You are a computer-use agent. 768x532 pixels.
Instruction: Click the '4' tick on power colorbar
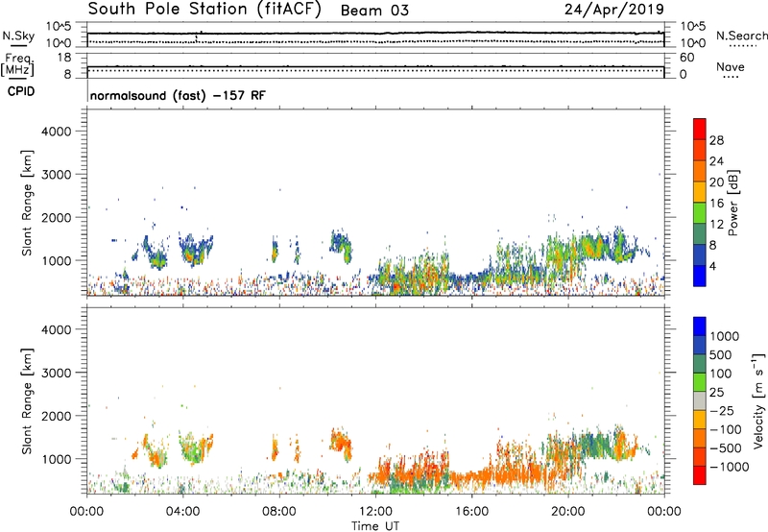712,266
